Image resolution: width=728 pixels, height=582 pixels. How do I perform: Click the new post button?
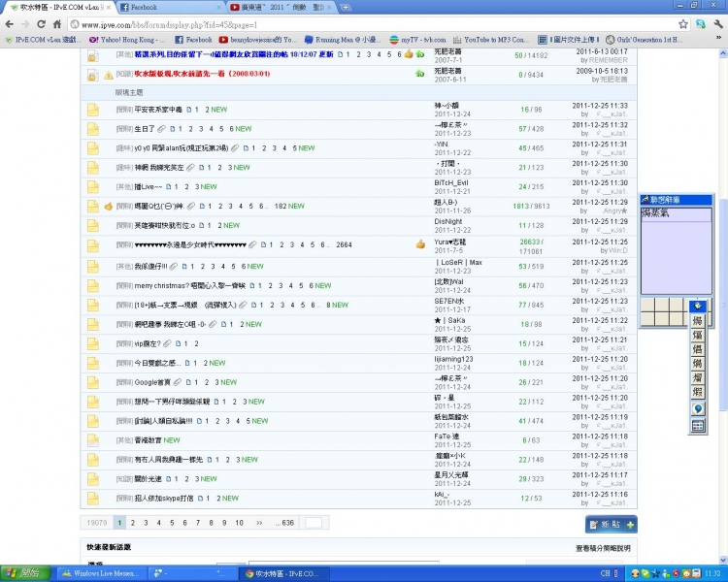[x=612, y=524]
